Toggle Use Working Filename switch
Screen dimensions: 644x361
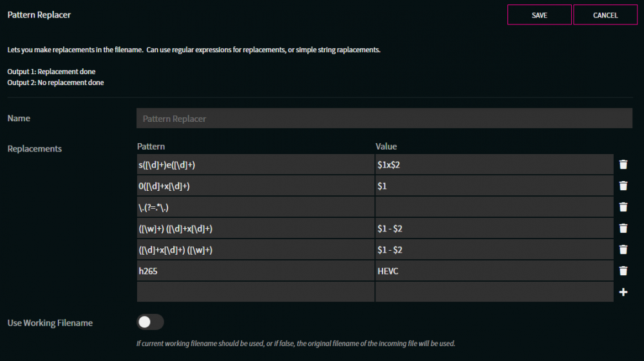tap(150, 322)
